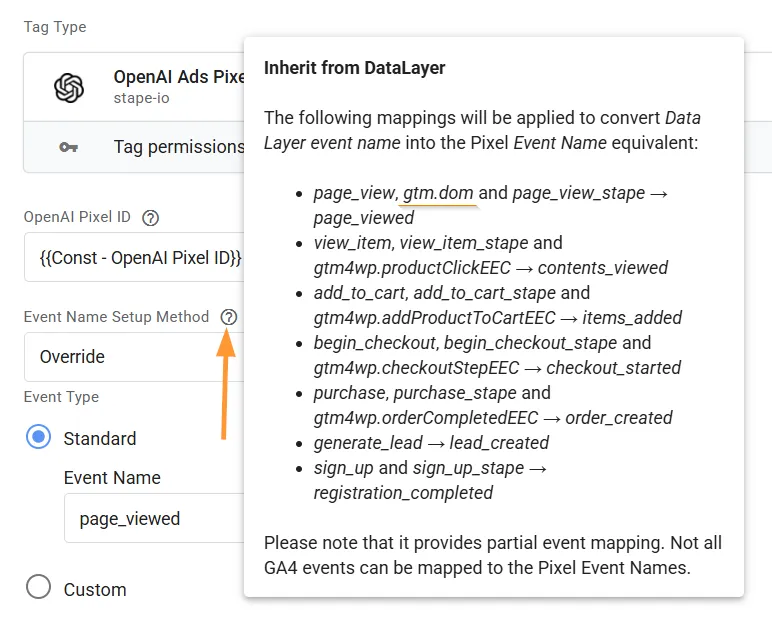
Task: Click the Event Name field containing page_viewed
Action: pos(154,519)
